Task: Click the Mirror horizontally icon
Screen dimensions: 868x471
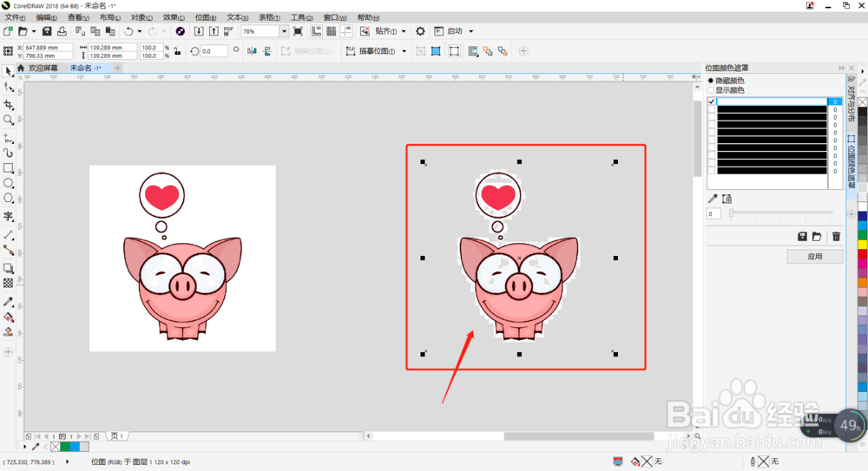Action: 252,51
